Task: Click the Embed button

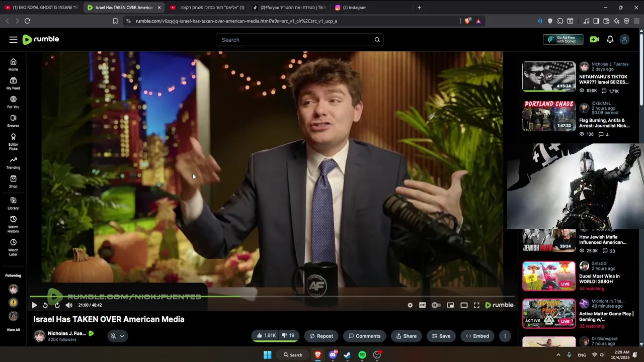Action: (477, 336)
